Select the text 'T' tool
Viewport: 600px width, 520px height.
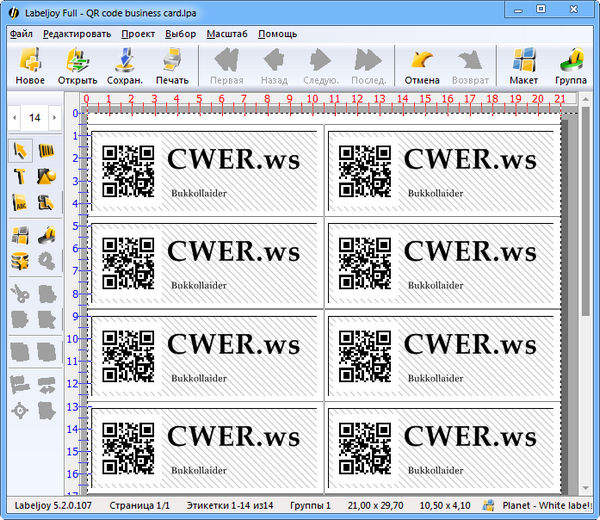pyautogui.click(x=20, y=177)
